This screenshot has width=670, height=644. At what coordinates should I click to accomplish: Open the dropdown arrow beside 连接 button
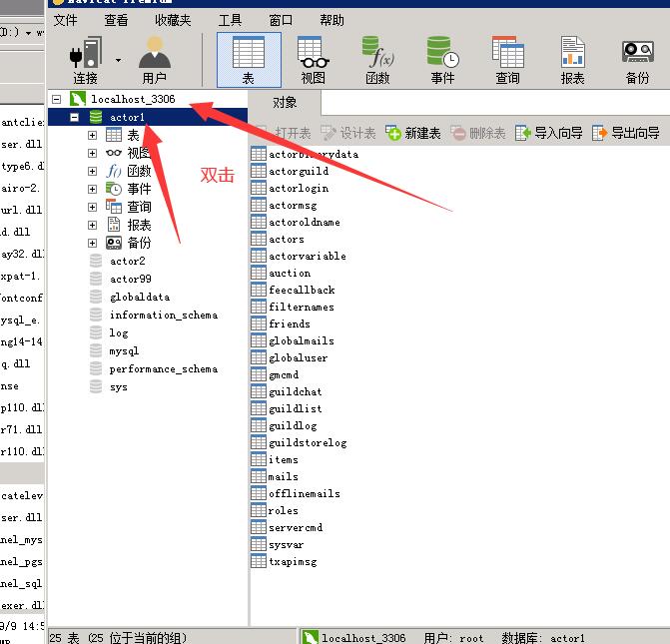point(118,60)
